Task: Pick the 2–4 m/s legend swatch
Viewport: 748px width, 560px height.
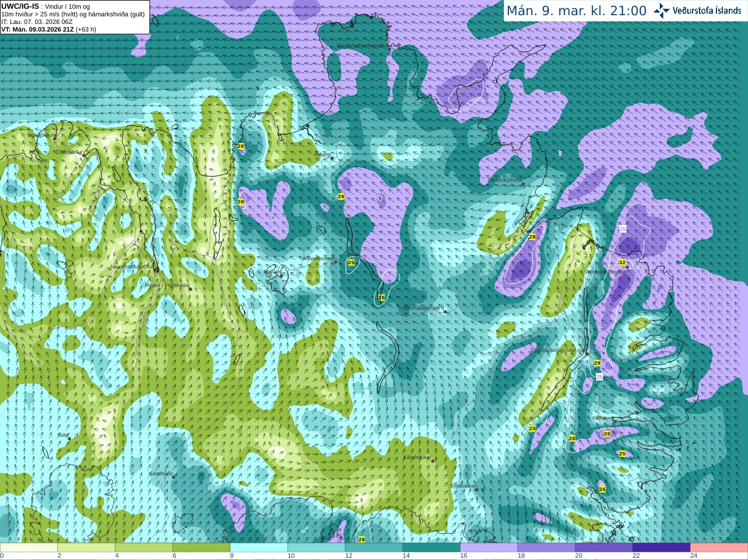Action: [x=86, y=548]
